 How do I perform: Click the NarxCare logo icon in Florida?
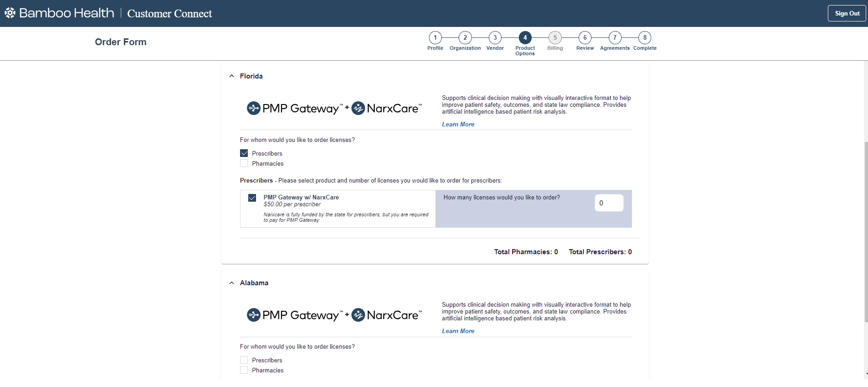pyautogui.click(x=358, y=108)
